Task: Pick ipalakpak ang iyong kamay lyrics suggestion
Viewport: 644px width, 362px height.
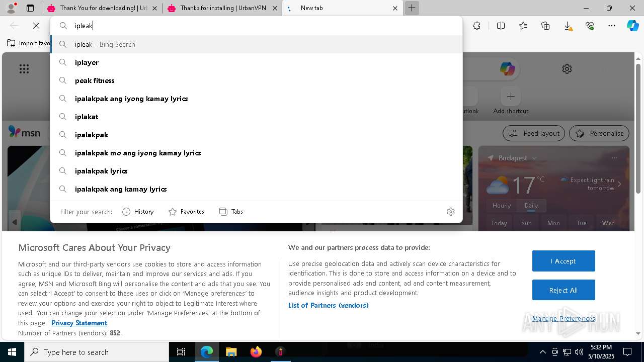Action: (256, 99)
